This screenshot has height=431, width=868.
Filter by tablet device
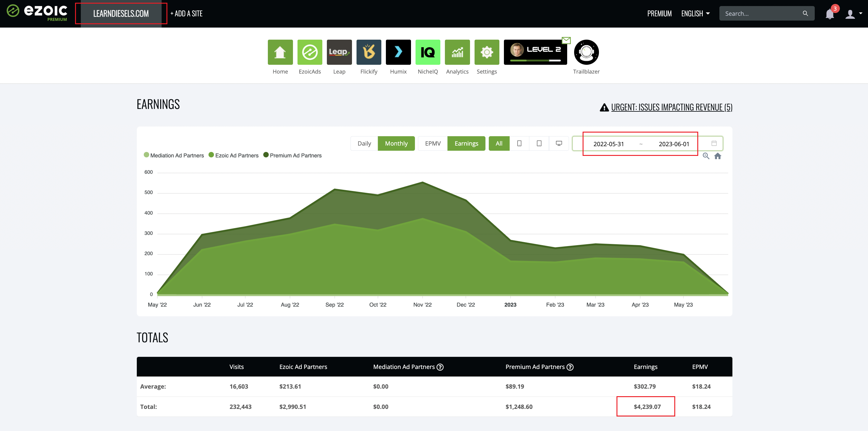click(539, 143)
